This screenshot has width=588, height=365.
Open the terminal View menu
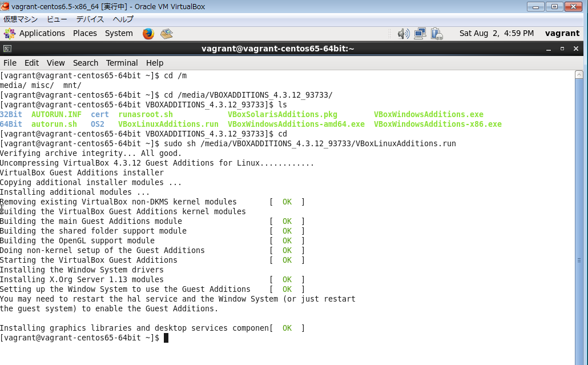click(x=55, y=63)
